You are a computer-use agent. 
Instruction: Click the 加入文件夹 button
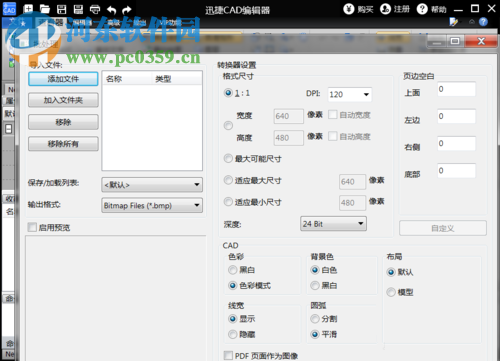coord(63,100)
